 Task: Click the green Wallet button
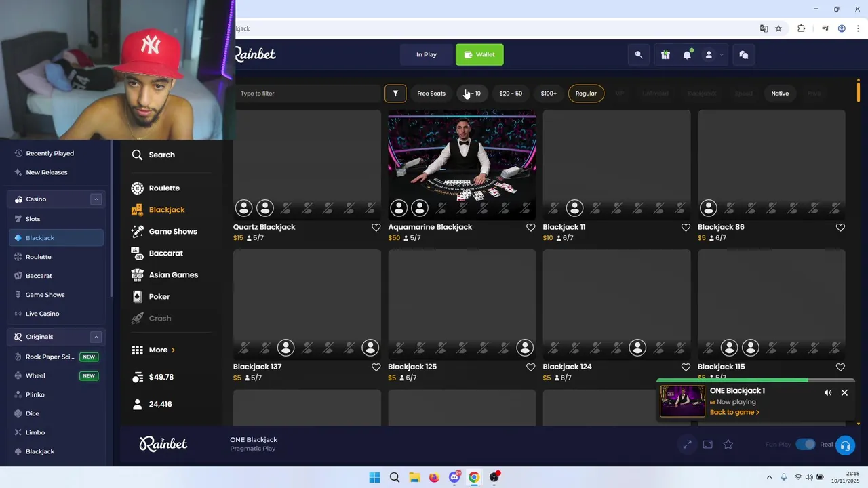point(479,55)
